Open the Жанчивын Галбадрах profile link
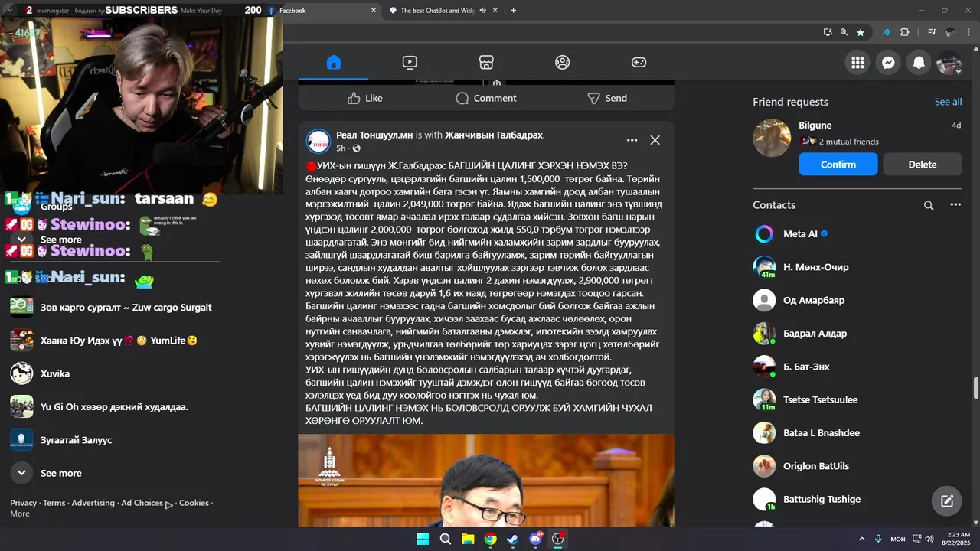 coord(494,135)
